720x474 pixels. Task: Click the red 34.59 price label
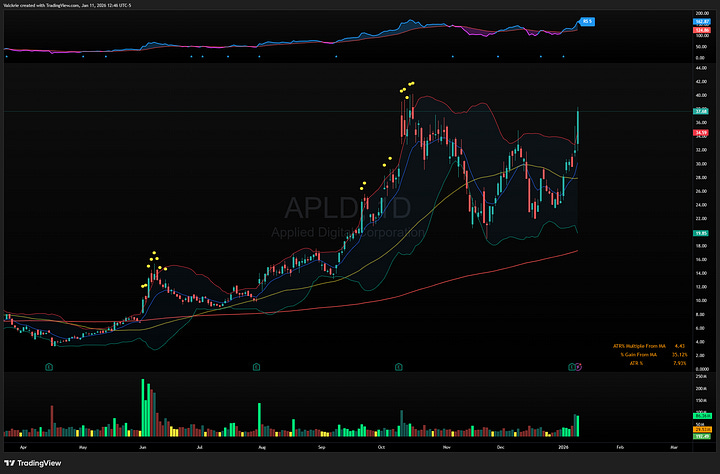point(701,133)
